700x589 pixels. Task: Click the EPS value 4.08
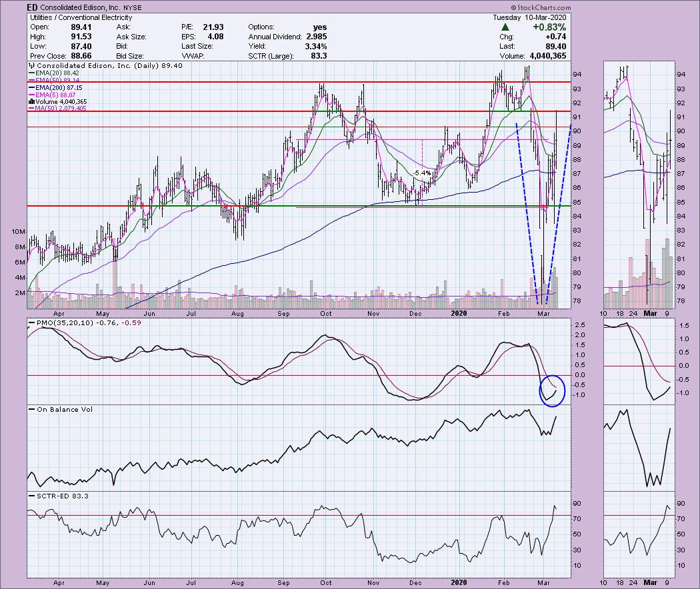pos(215,37)
